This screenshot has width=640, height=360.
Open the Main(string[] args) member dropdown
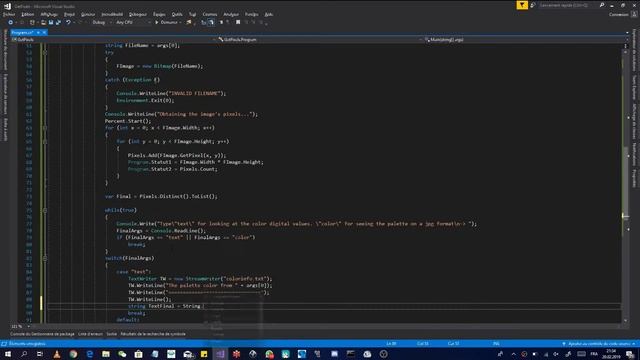pos(526,40)
